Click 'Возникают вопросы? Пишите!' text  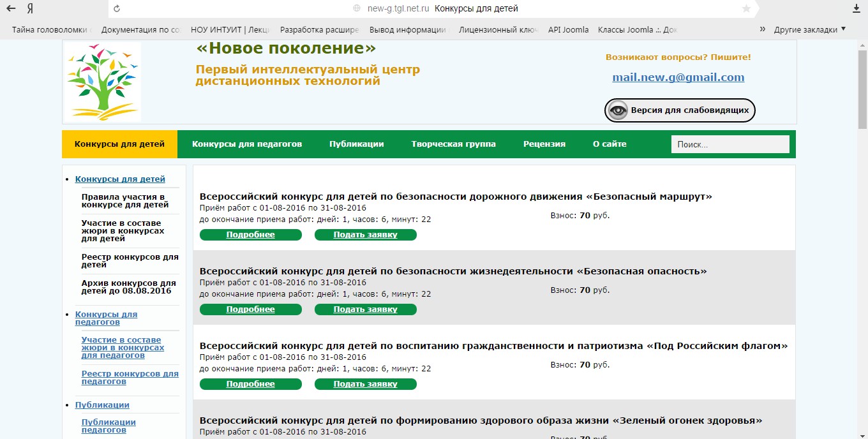tap(678, 57)
